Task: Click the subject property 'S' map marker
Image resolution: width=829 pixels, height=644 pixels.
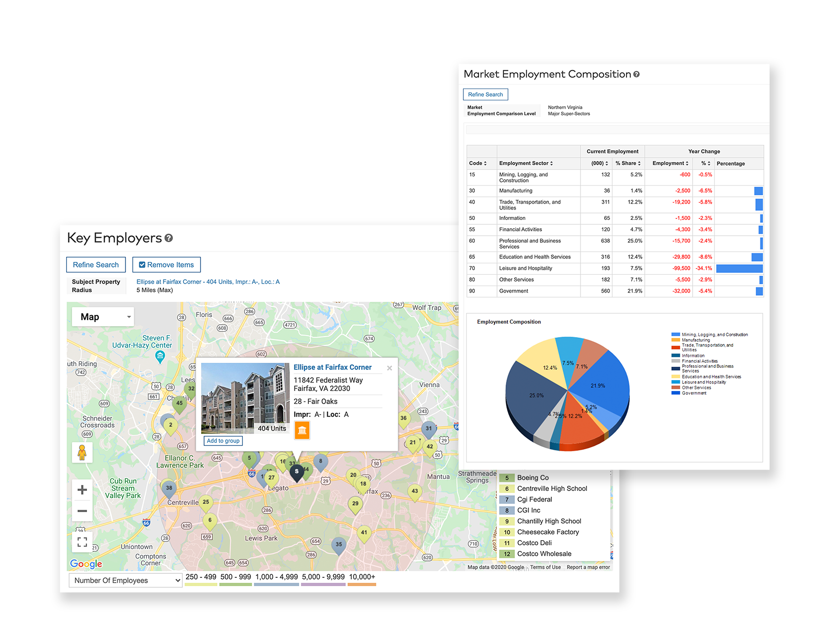Action: click(296, 472)
